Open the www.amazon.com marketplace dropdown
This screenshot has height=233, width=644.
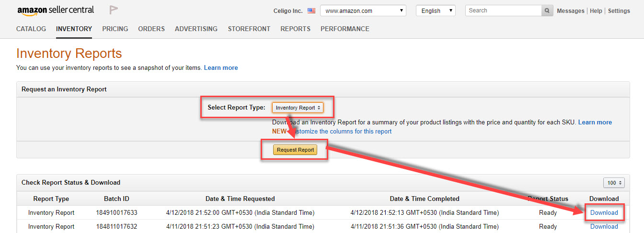click(363, 11)
